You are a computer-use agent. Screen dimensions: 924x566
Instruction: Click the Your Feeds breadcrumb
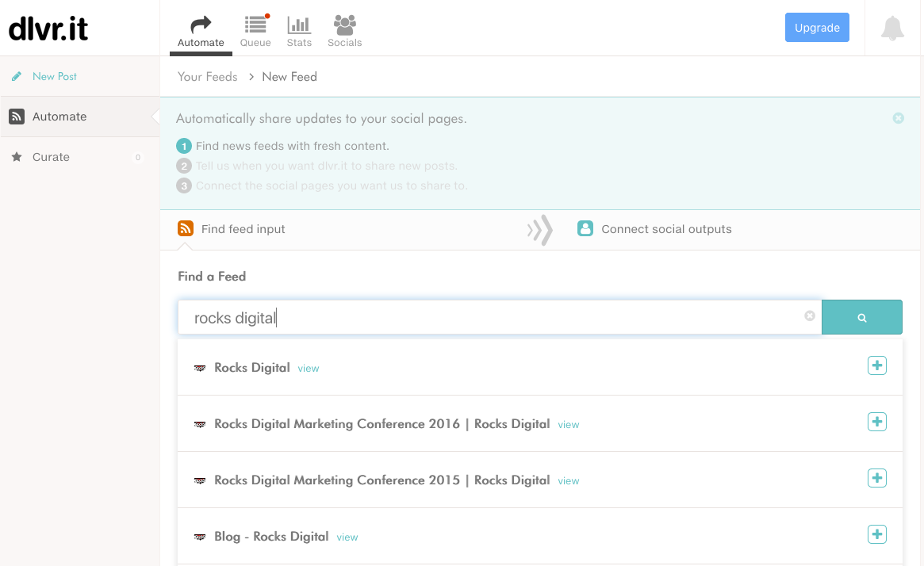[x=208, y=77]
